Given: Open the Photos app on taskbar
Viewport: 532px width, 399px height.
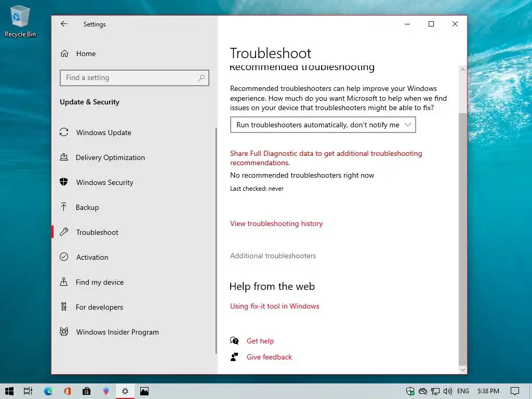Looking at the screenshot, I should [x=144, y=391].
